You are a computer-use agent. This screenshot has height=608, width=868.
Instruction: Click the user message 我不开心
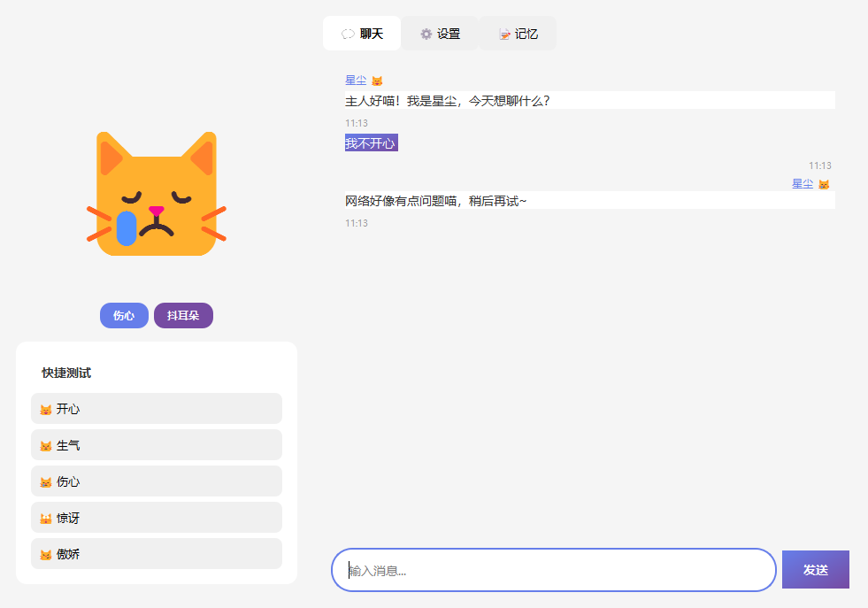(x=371, y=142)
